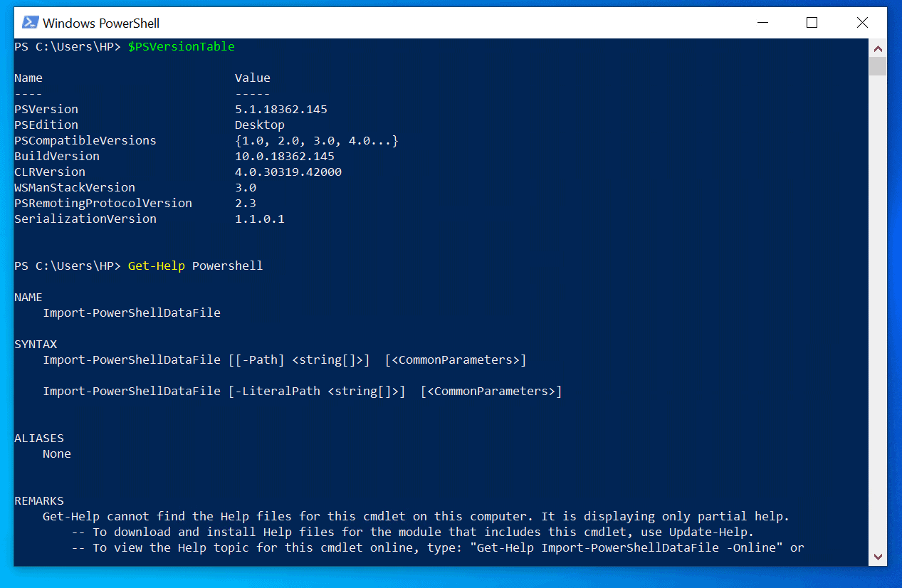Viewport: 902px width, 588px height.
Task: Click the NAME section heading
Action: coord(28,298)
